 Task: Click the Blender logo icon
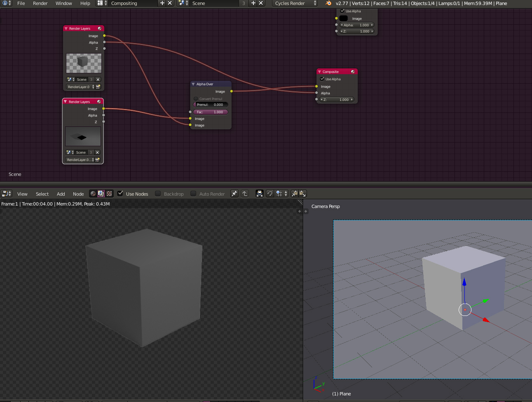point(328,3)
